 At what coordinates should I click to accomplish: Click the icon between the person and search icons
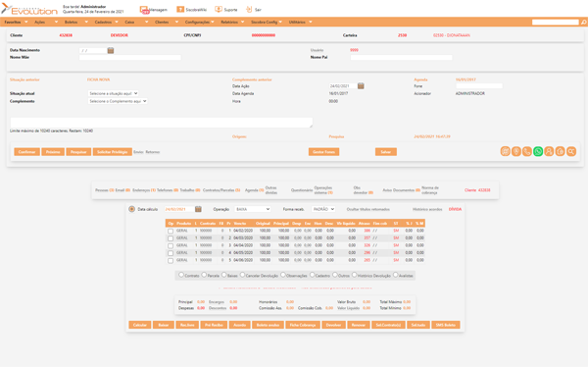(x=560, y=151)
